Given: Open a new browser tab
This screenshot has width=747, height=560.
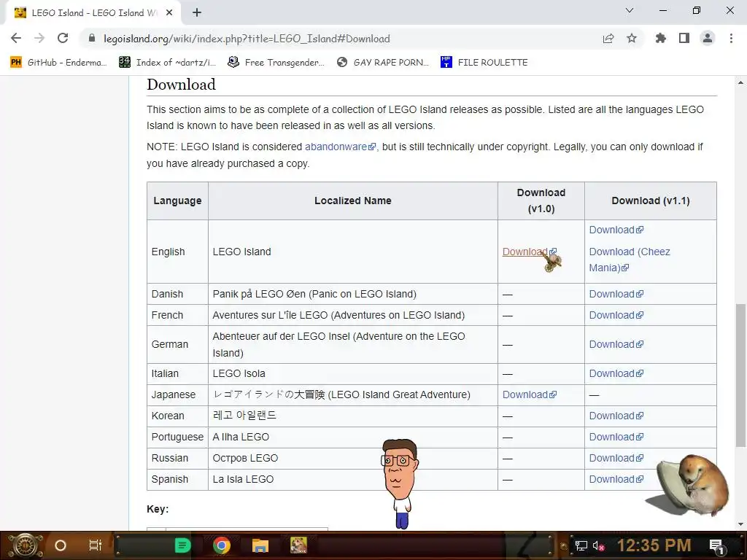Looking at the screenshot, I should pyautogui.click(x=197, y=13).
